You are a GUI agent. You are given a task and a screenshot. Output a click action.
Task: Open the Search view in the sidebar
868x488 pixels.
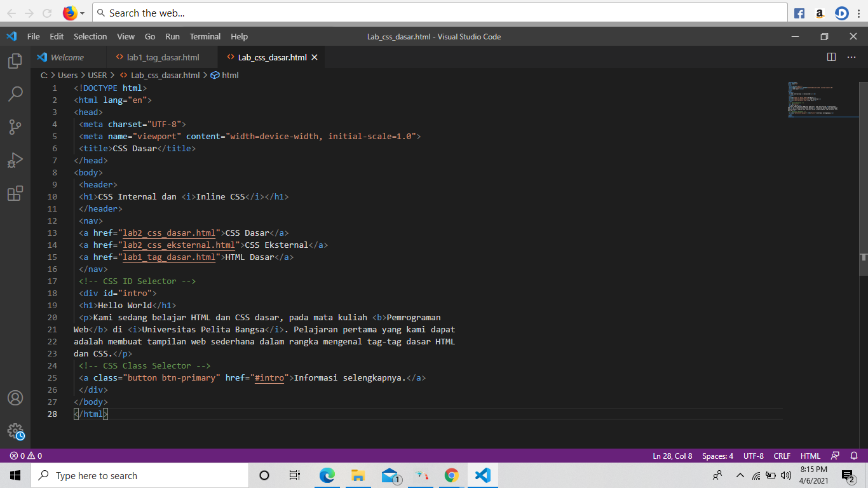pyautogui.click(x=15, y=94)
